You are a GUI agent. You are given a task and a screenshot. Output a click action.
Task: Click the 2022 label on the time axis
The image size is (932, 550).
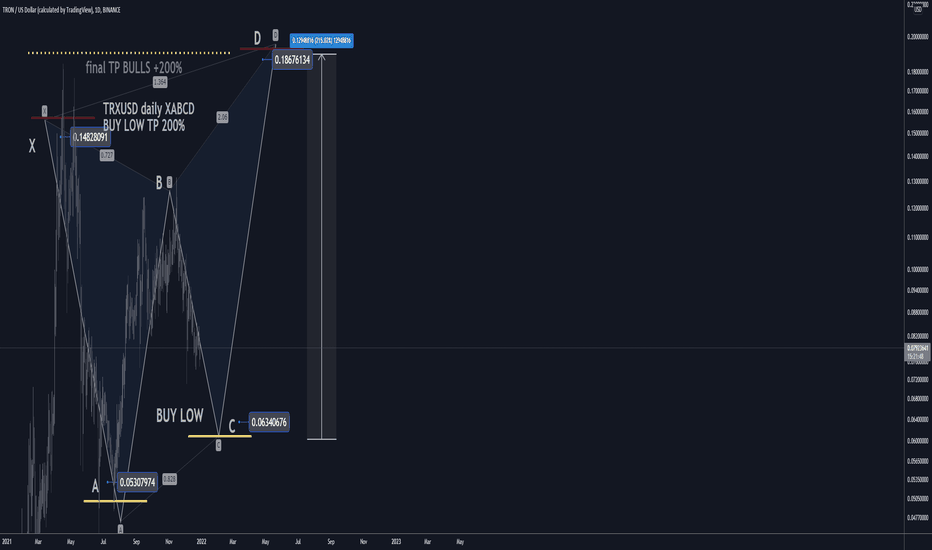[x=201, y=542]
